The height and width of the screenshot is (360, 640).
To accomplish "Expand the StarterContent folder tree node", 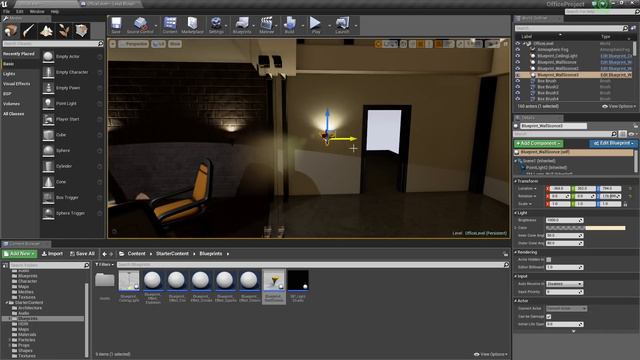I will click(x=7, y=303).
